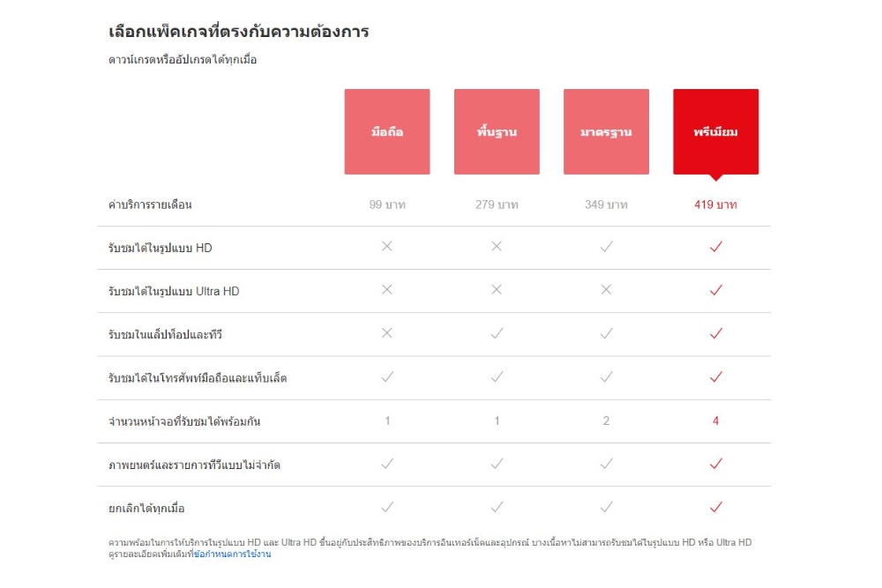882x588 pixels.
Task: Click the unlimited movies checkmark under มาตรฐาน
Action: [x=606, y=464]
